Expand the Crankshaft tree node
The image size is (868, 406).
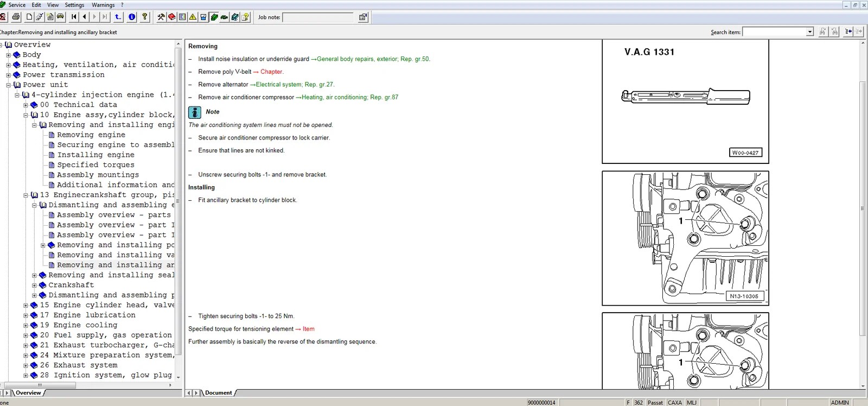pyautogui.click(x=34, y=286)
